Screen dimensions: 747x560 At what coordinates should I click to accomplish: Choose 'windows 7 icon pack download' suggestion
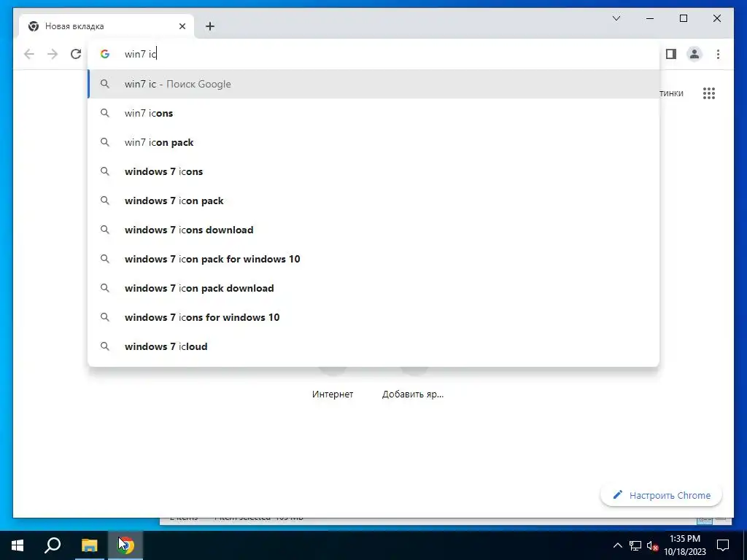tap(373, 288)
